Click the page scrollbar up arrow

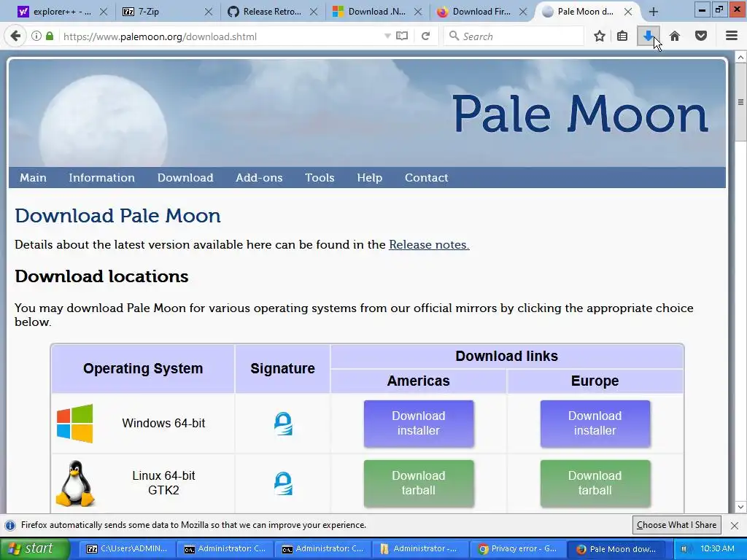coord(741,57)
